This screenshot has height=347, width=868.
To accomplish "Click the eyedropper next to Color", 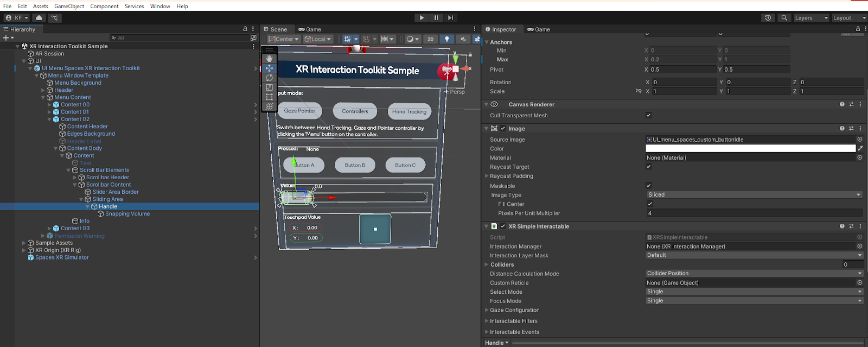I will [860, 148].
